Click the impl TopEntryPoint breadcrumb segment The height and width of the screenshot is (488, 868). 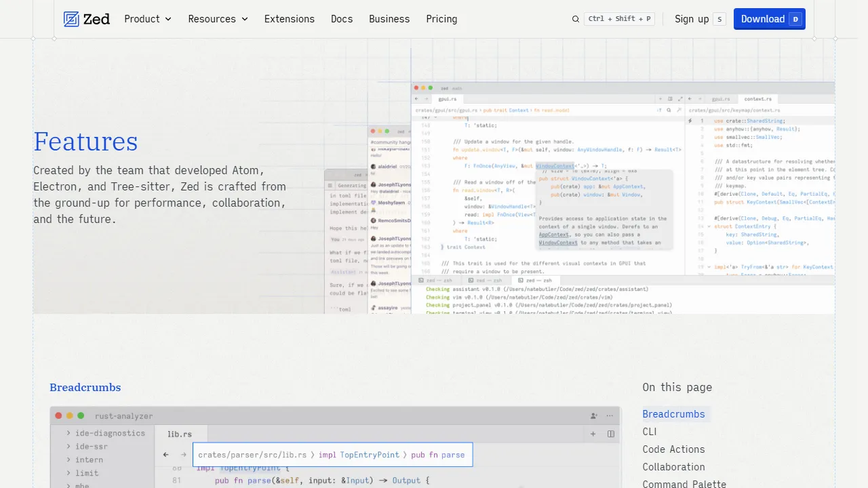tap(359, 455)
